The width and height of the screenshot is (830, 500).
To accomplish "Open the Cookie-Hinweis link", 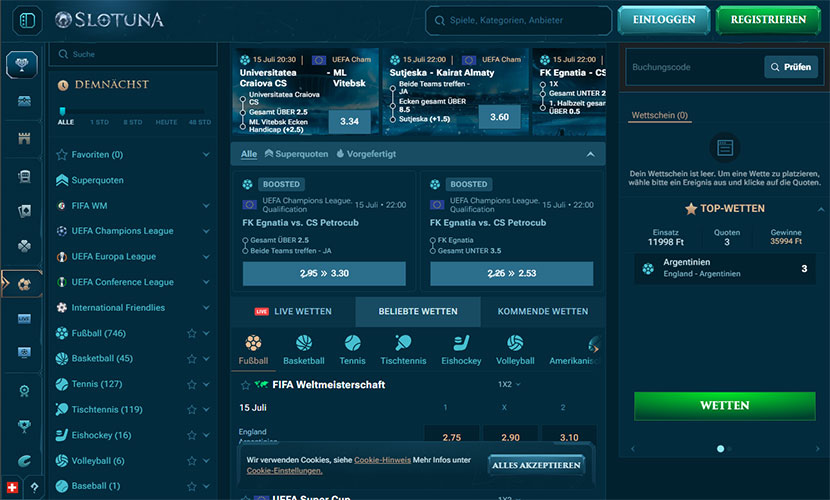I will tap(382, 460).
